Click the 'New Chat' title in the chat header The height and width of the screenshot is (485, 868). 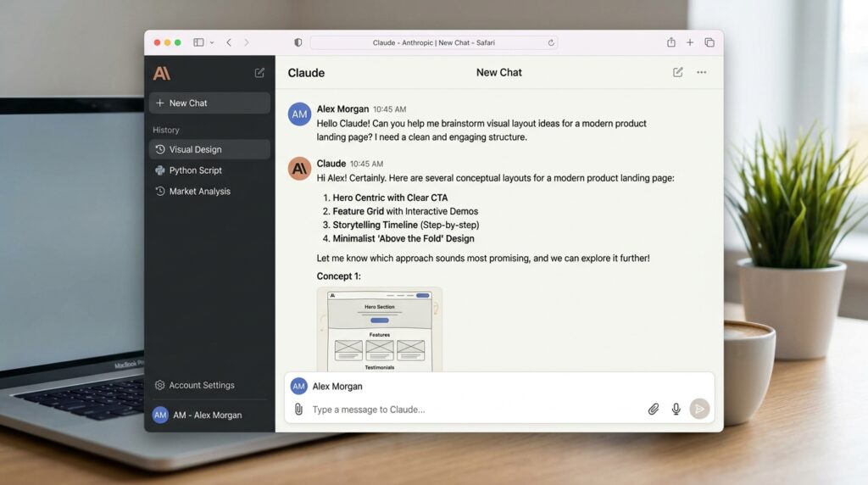click(498, 73)
